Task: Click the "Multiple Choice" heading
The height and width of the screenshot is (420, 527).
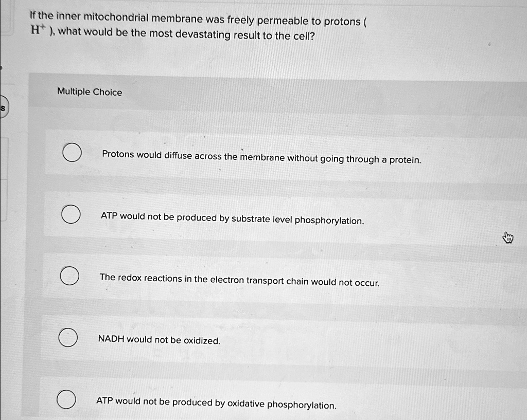Action: coord(90,92)
